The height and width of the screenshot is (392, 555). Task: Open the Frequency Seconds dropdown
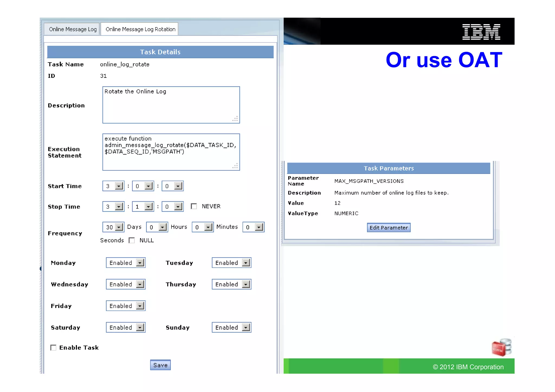[x=253, y=227]
